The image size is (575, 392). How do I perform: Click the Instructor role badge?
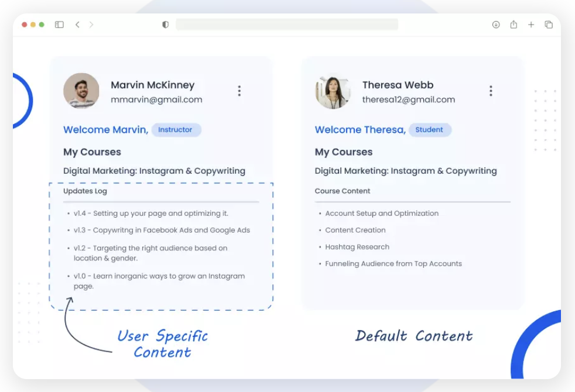[x=176, y=130]
